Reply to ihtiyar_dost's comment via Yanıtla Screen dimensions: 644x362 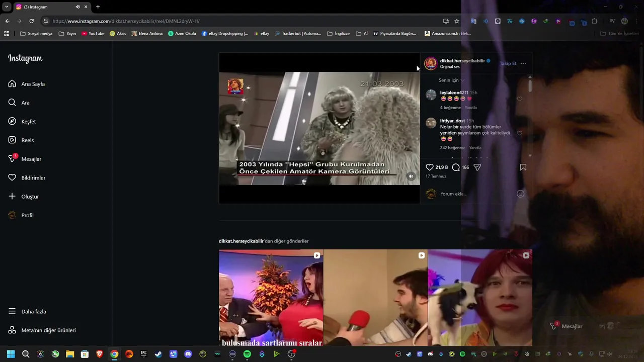point(475,148)
